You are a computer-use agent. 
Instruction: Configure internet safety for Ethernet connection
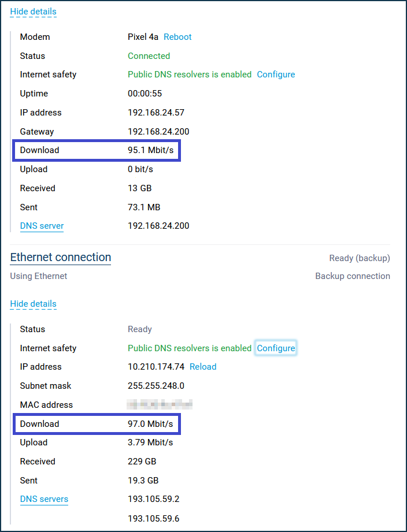click(x=276, y=348)
